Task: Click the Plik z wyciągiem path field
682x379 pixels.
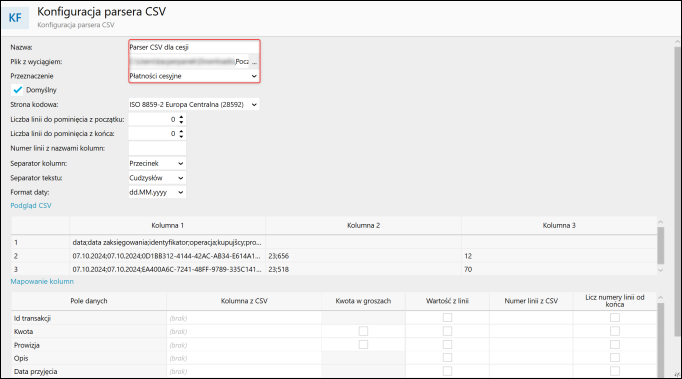Action: pos(189,62)
